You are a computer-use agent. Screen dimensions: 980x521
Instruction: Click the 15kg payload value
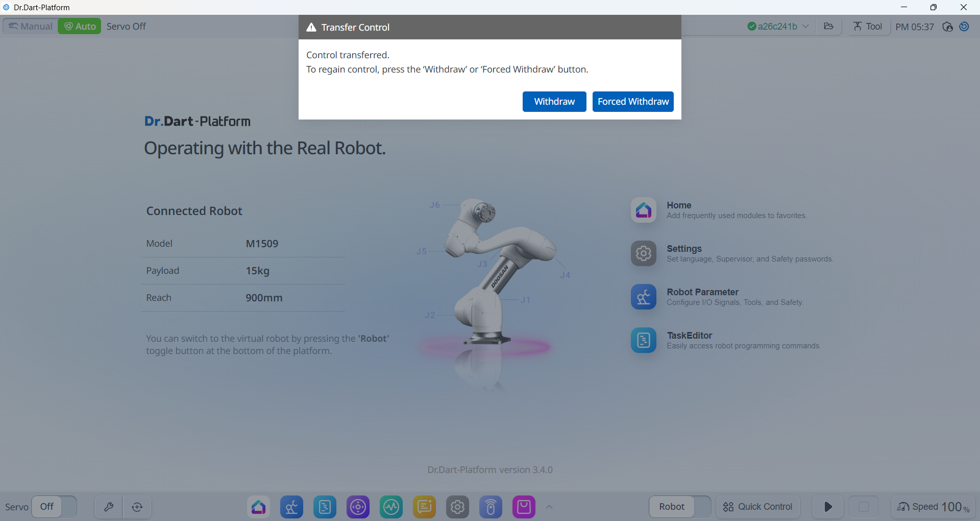[257, 271]
